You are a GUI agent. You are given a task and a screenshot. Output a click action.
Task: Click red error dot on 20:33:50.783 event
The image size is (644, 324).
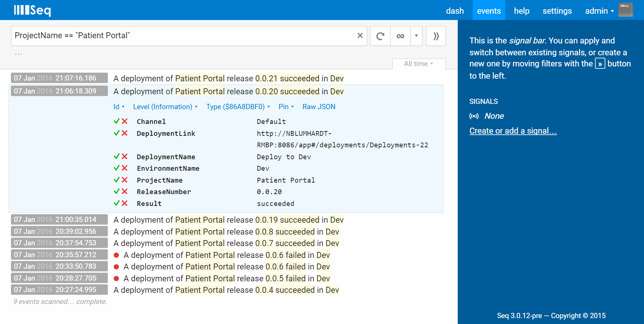[x=116, y=266]
